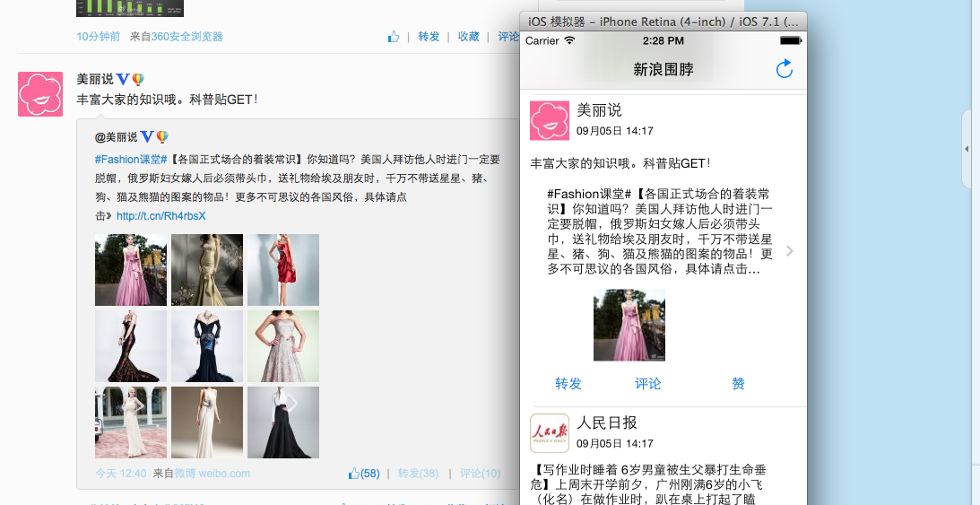980x505 pixels.
Task: Click the iOS 模拟器 window title bar
Action: point(663,22)
